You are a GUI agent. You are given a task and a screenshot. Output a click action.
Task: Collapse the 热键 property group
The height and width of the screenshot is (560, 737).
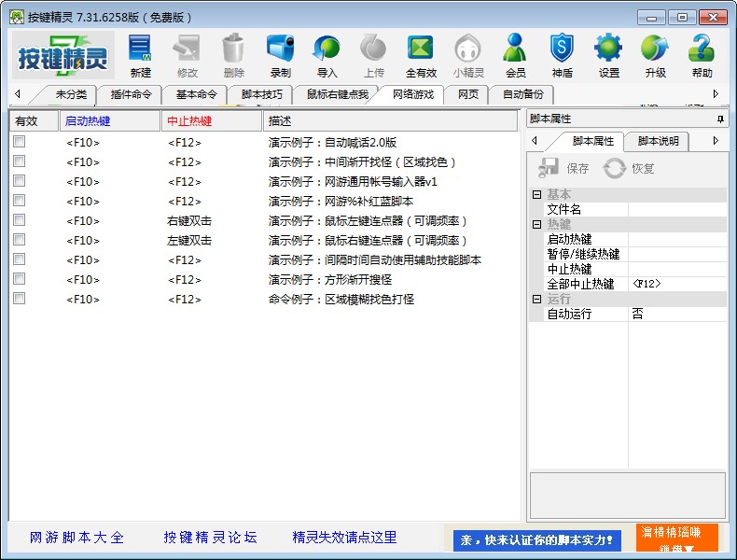536,224
